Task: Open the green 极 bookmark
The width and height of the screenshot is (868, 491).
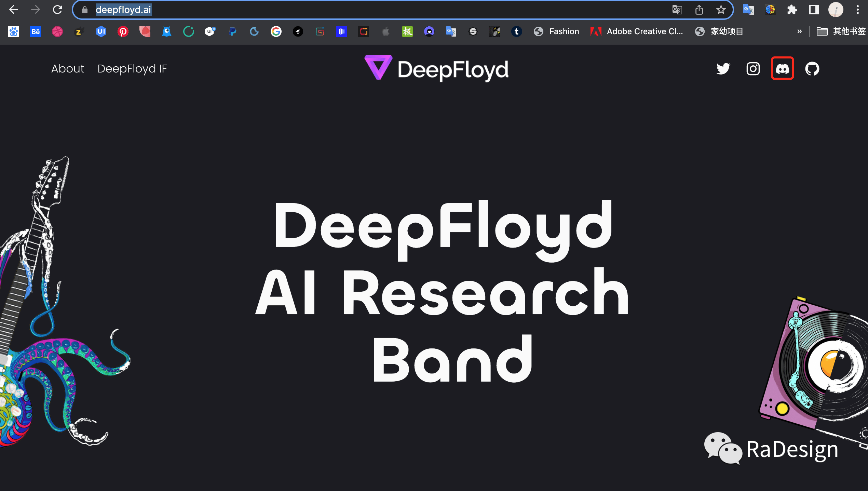Action: 407,31
